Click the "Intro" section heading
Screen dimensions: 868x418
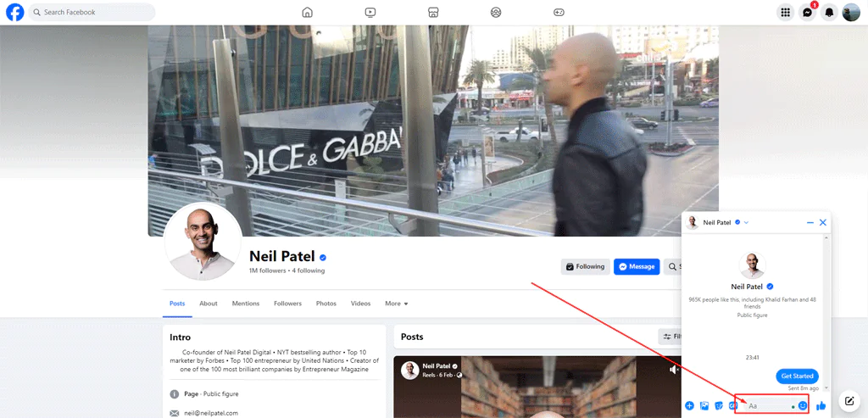point(181,337)
